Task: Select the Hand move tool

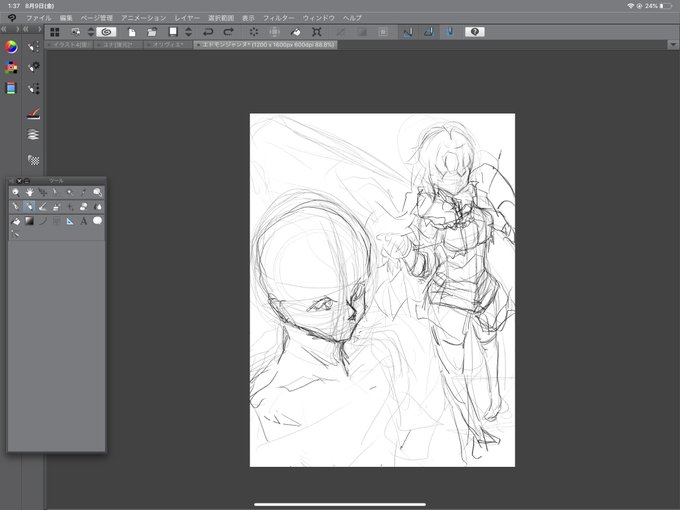Action: (x=29, y=192)
